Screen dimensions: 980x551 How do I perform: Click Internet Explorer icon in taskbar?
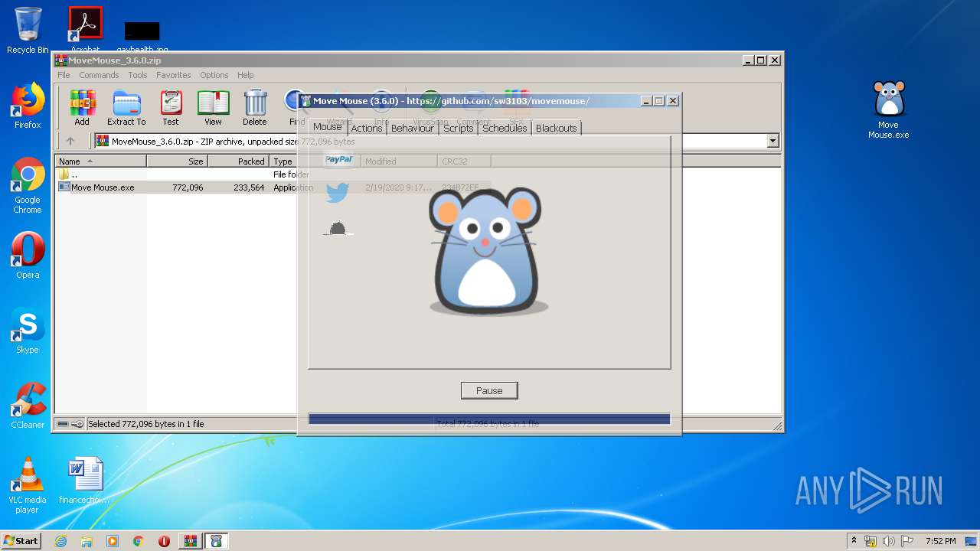pos(60,541)
